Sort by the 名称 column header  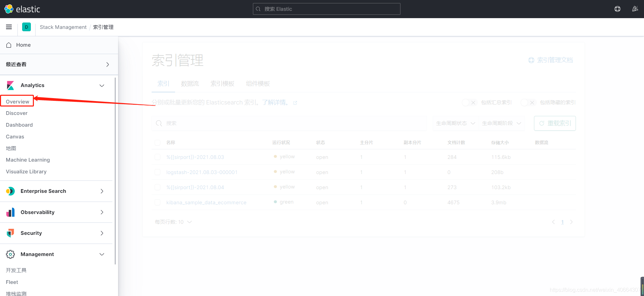171,142
